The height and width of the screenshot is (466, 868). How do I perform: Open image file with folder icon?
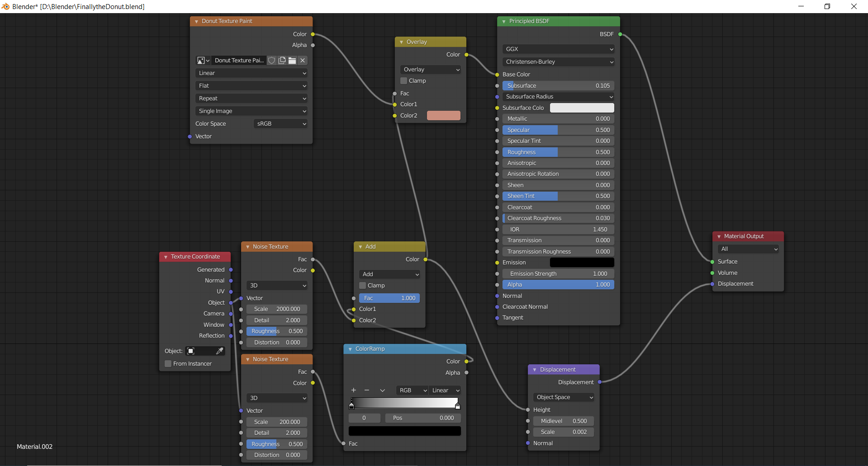coord(292,61)
